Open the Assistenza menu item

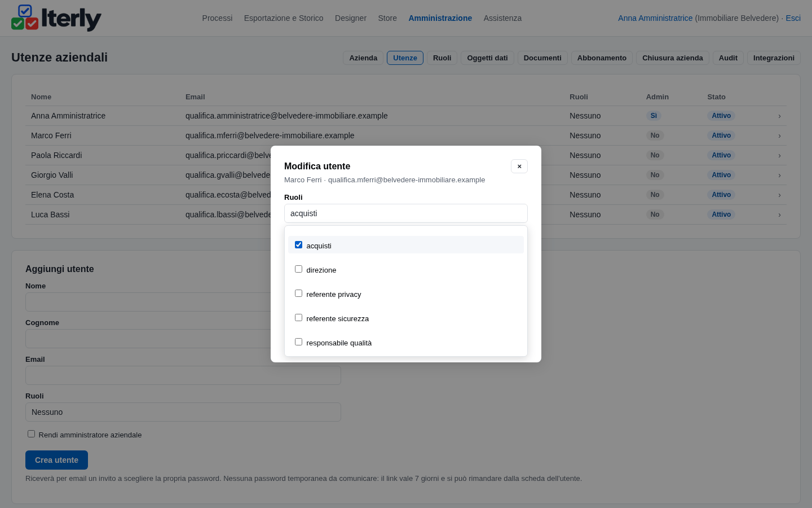click(502, 18)
